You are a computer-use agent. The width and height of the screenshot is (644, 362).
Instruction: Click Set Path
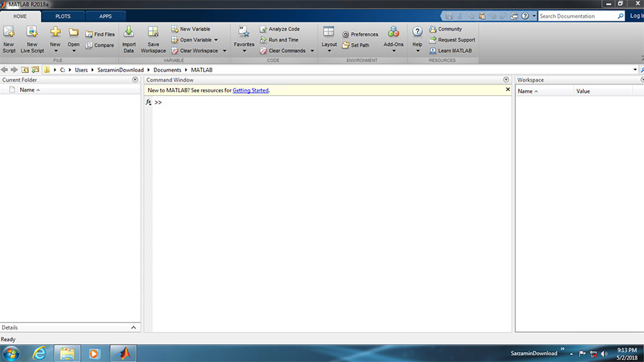tap(356, 45)
